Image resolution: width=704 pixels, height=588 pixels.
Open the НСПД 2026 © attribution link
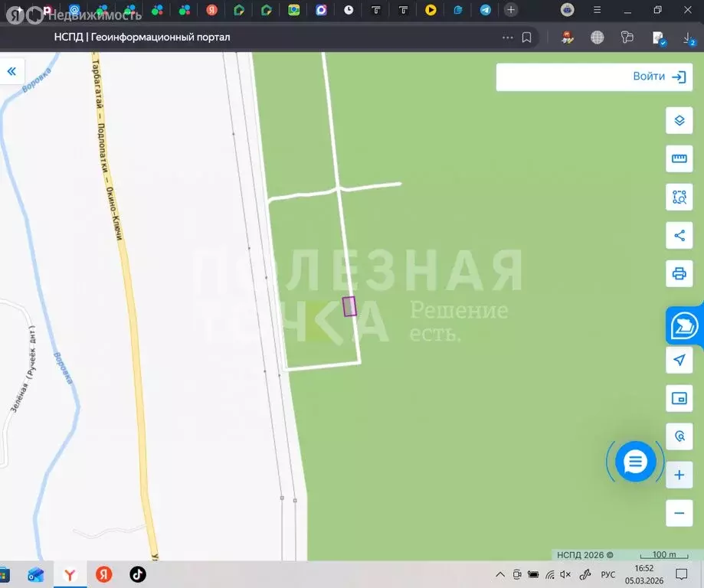[x=584, y=555]
